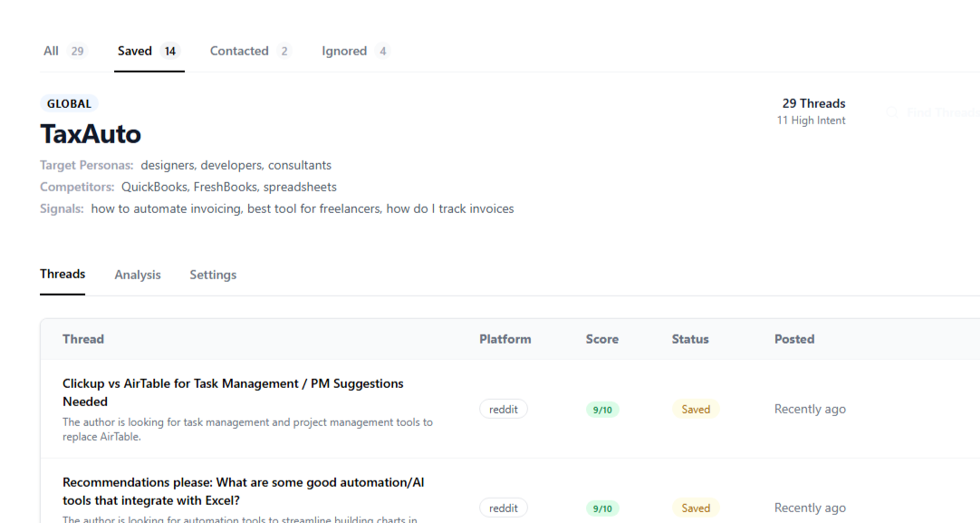Image resolution: width=980 pixels, height=523 pixels.
Task: Sort by the Score column header
Action: [602, 339]
